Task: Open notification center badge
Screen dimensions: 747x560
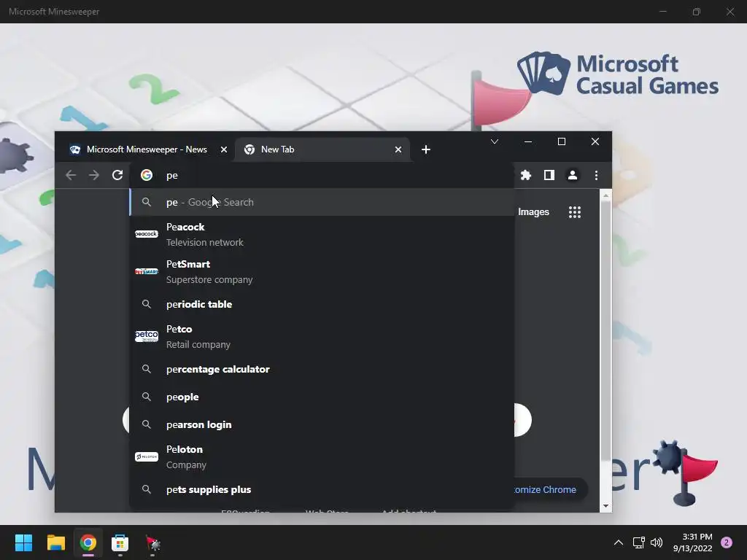Action: tap(727, 542)
